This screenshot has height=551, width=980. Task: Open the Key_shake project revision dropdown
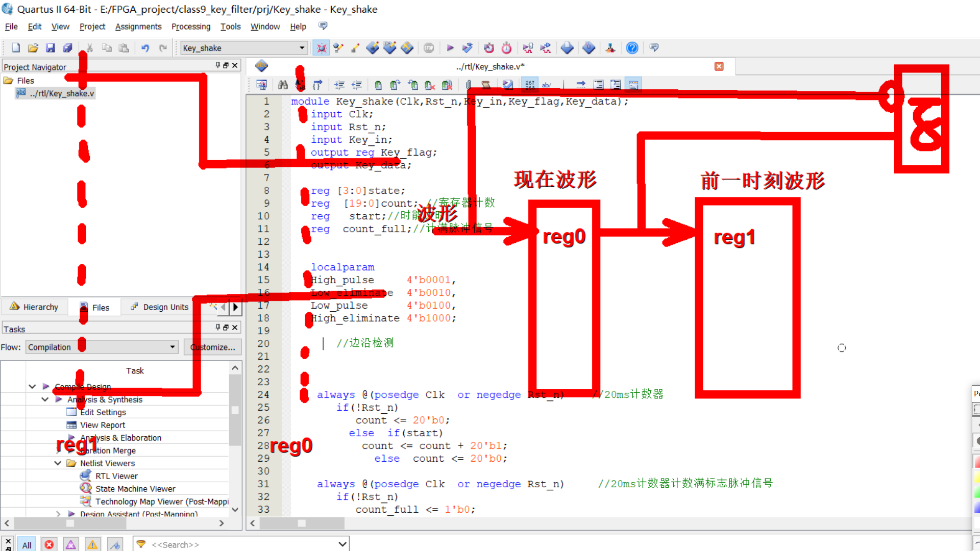tap(302, 48)
